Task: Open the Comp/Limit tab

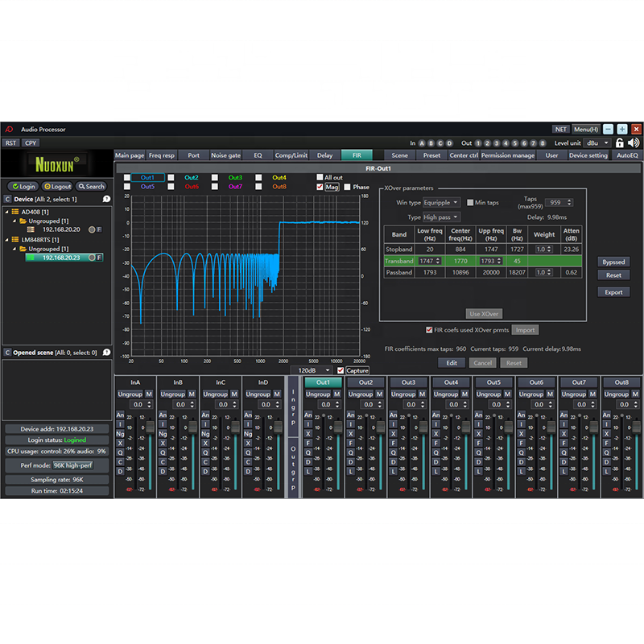Action: click(x=291, y=155)
